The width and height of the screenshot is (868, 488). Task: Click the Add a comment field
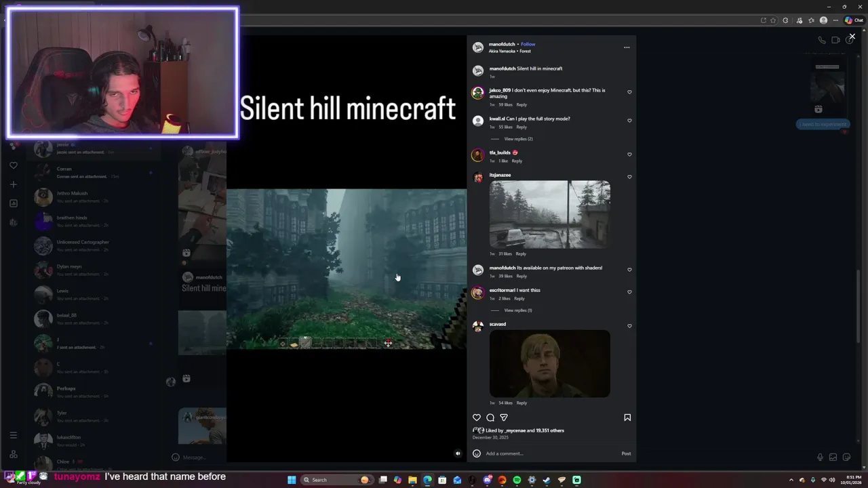coord(551,453)
